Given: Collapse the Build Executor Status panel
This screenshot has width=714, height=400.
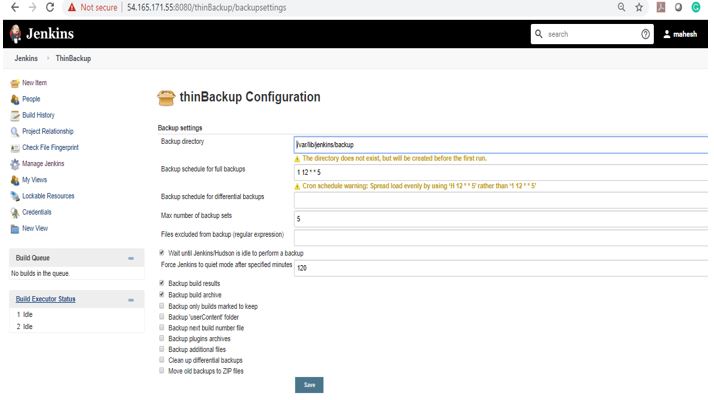Looking at the screenshot, I should pyautogui.click(x=131, y=300).
